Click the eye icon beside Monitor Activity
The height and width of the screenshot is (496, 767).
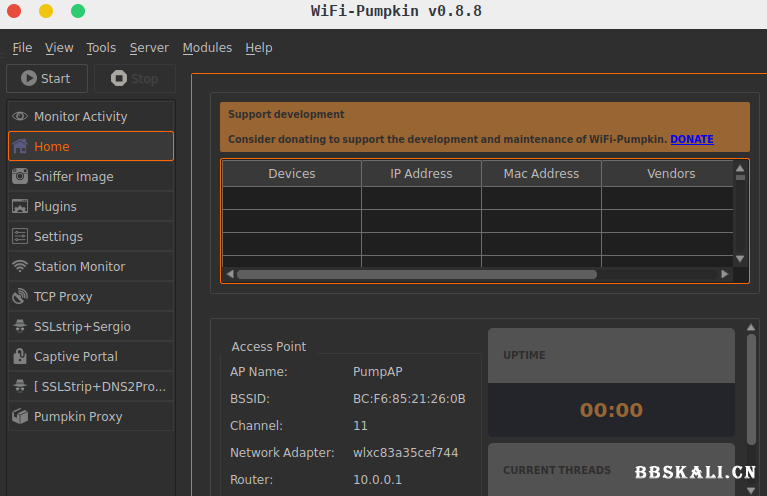[20, 117]
